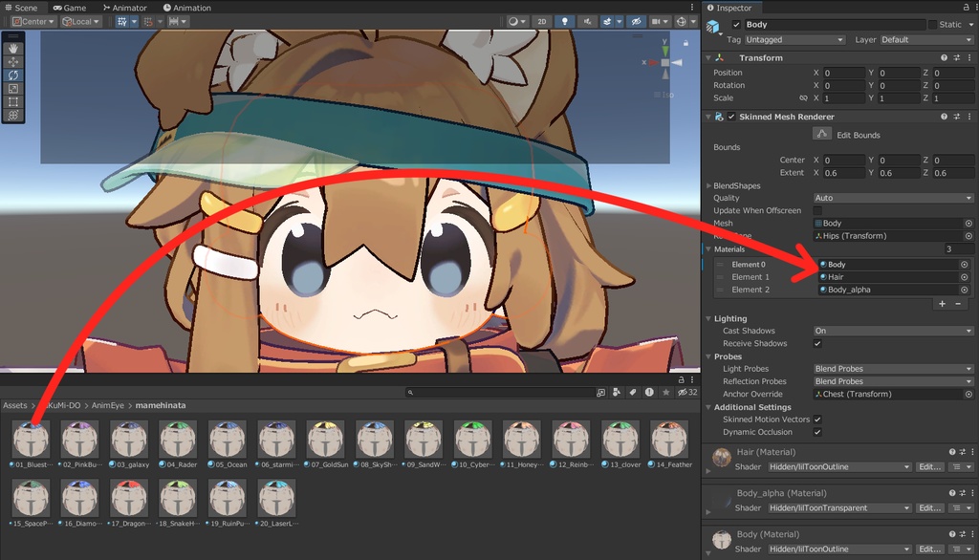Open Transform component help icon

click(x=944, y=57)
